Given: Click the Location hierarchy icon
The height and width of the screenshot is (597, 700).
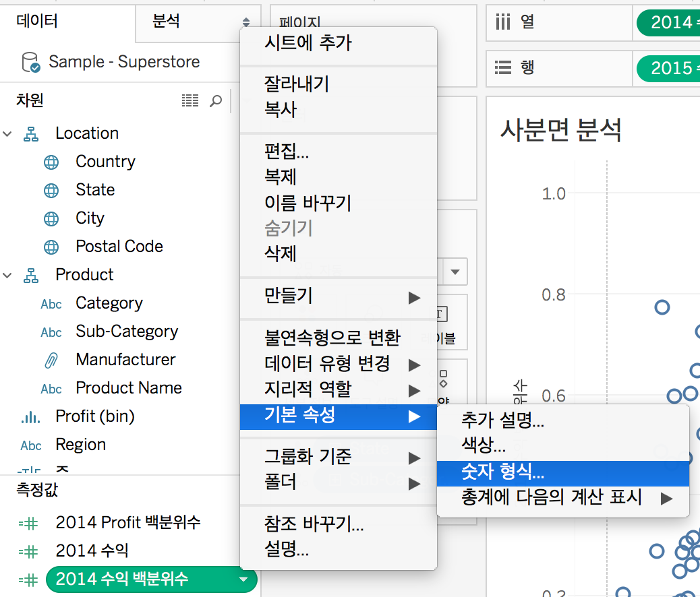Looking at the screenshot, I should tap(31, 134).
